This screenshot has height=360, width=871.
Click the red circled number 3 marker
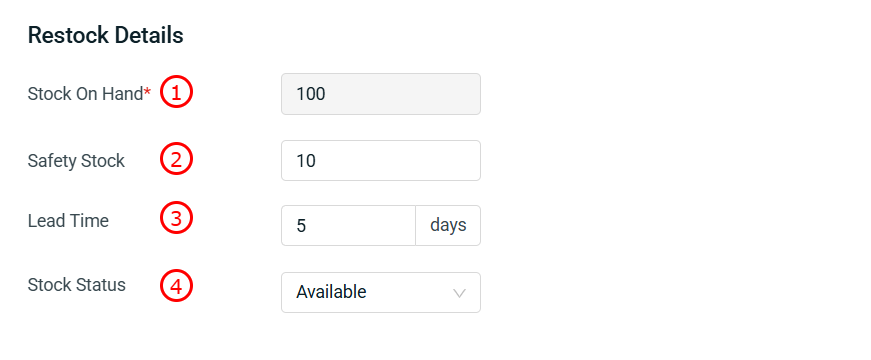click(177, 218)
